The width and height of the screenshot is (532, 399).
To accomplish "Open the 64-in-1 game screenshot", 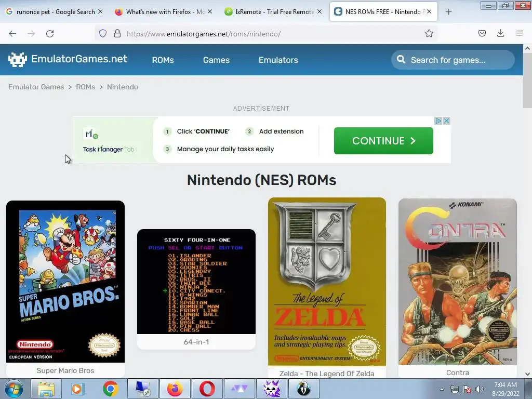I will point(196,282).
